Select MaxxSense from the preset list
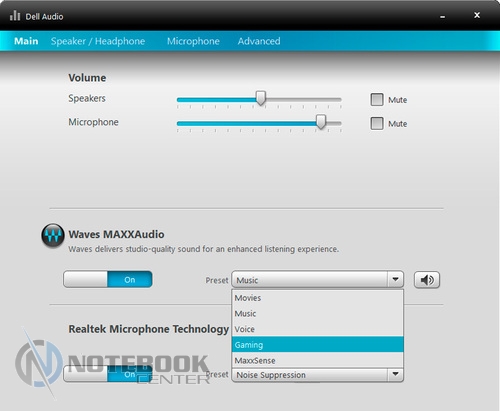500x411 pixels. pos(318,360)
